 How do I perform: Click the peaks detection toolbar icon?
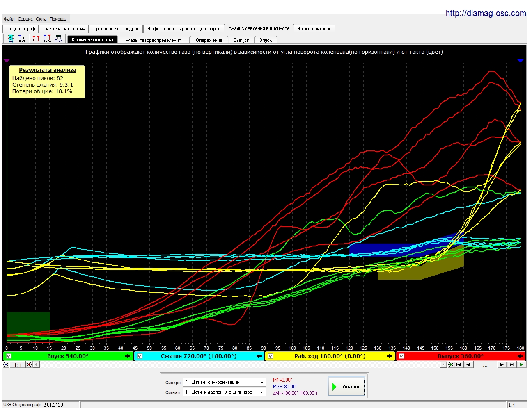click(58, 39)
